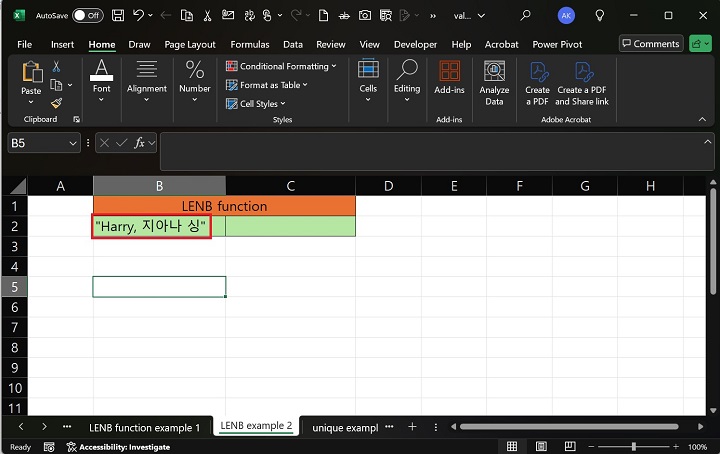Open the Cell Styles dropdown
Image resolution: width=720 pixels, height=454 pixels.
point(262,103)
